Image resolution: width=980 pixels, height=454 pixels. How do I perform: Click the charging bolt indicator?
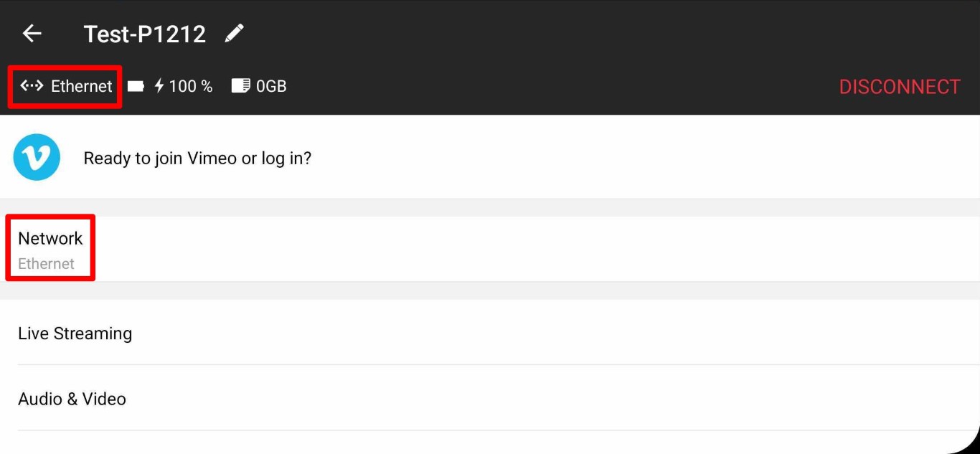tap(158, 85)
